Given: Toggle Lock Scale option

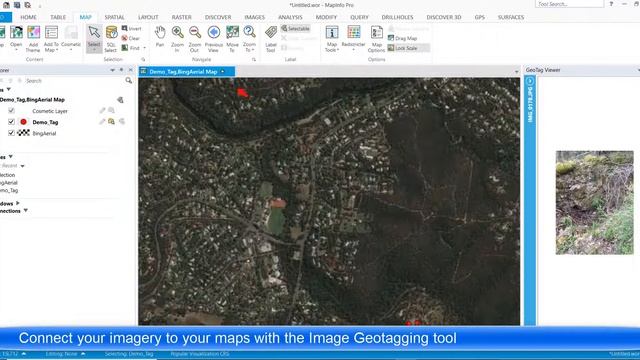Looking at the screenshot, I should point(408,48).
